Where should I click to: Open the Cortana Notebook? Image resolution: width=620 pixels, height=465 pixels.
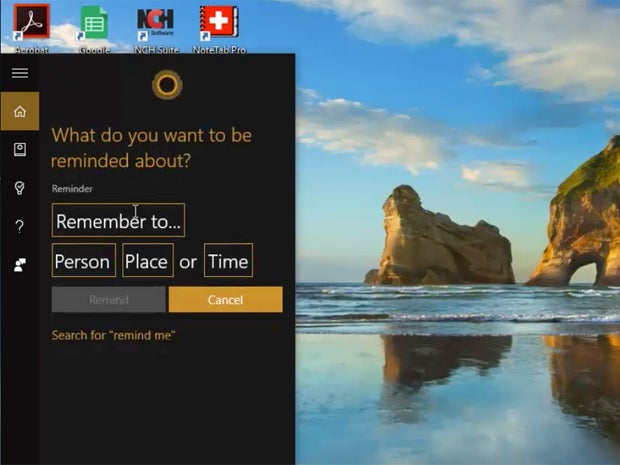(20, 149)
